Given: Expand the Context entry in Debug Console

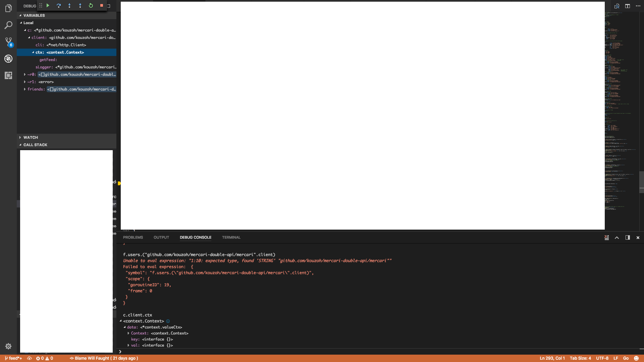Looking at the screenshot, I should [129, 333].
